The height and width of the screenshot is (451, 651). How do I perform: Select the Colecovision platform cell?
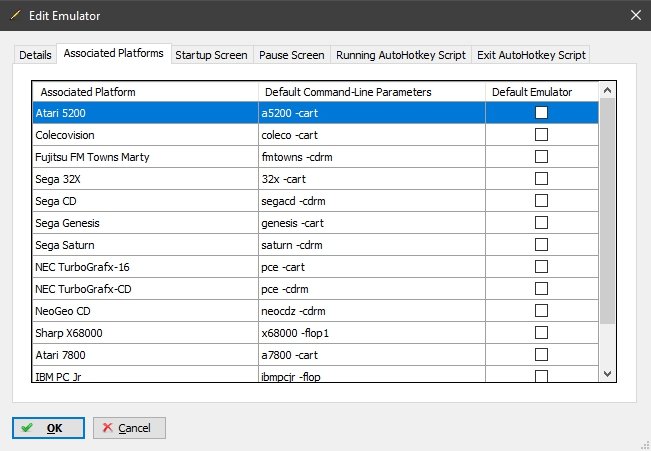tap(145, 135)
